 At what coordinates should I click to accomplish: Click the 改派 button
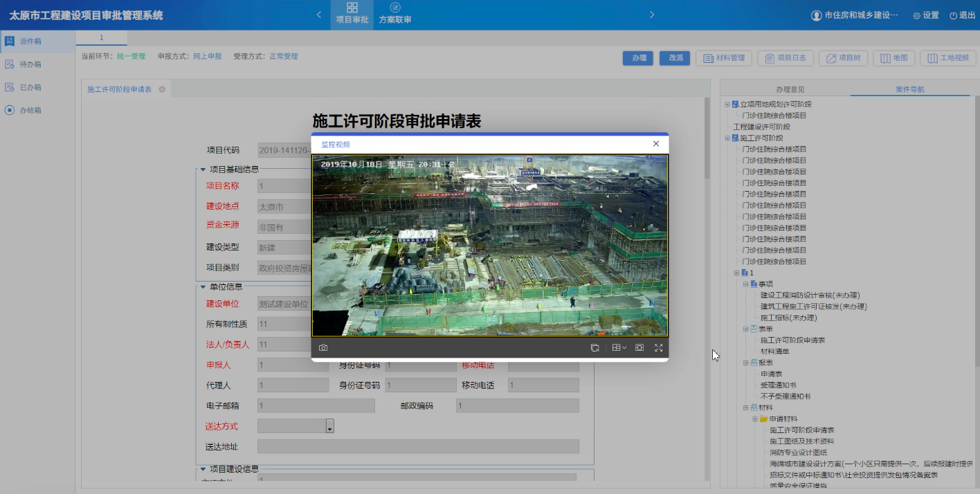point(674,58)
